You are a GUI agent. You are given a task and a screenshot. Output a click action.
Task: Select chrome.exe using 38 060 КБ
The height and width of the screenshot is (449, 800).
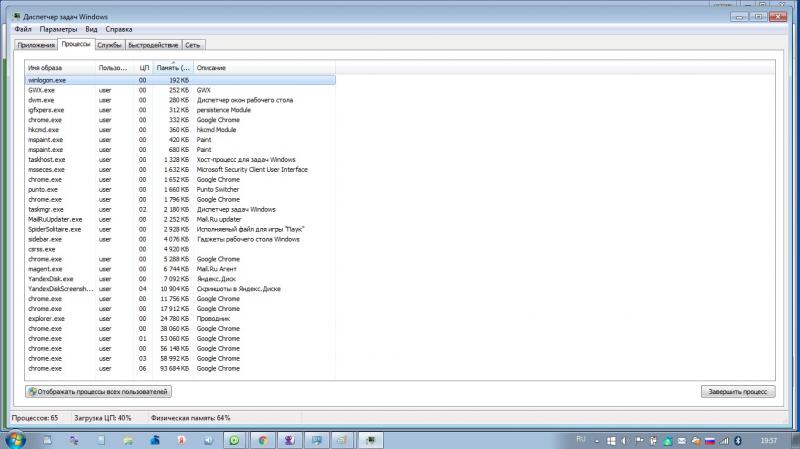[180, 329]
